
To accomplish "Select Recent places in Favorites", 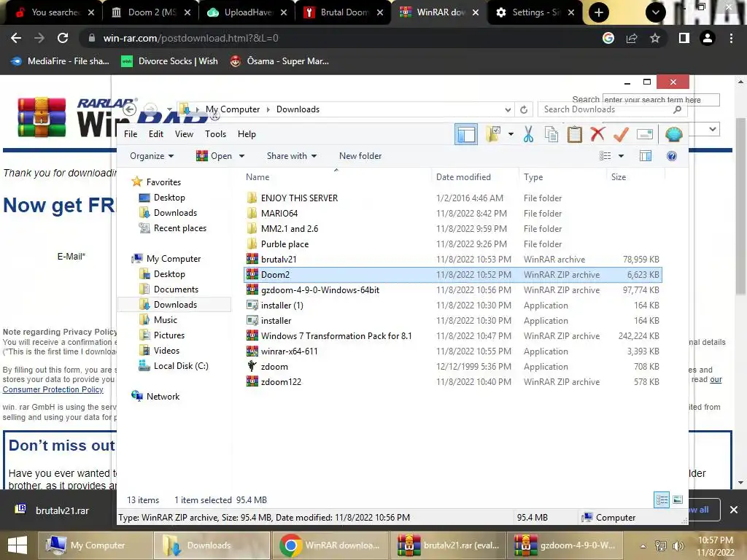I will [179, 228].
